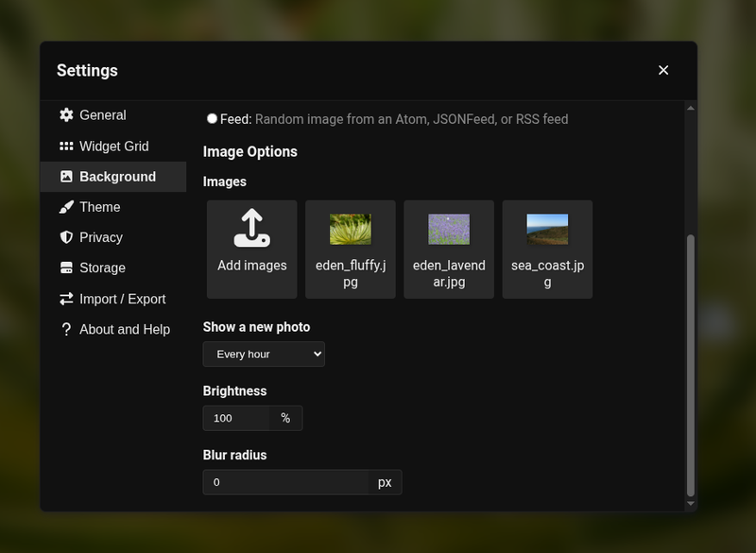Click the Brightness percentage input field
The height and width of the screenshot is (553, 756).
click(235, 418)
